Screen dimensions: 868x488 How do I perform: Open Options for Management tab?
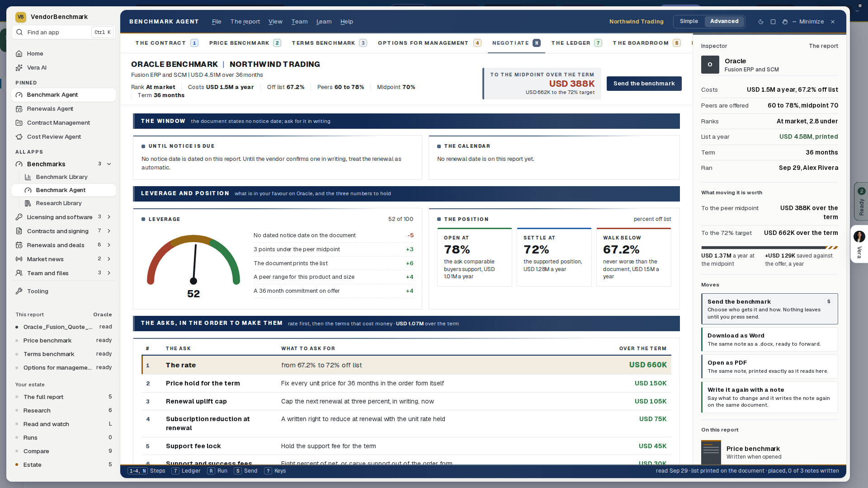pos(429,43)
